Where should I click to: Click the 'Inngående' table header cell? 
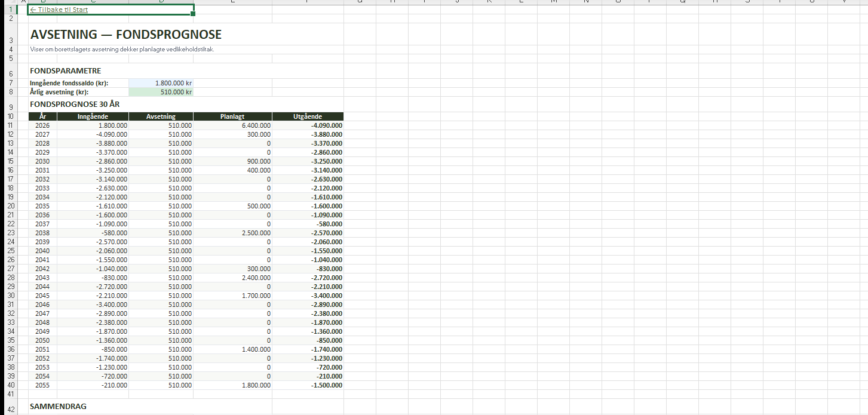pos(93,116)
